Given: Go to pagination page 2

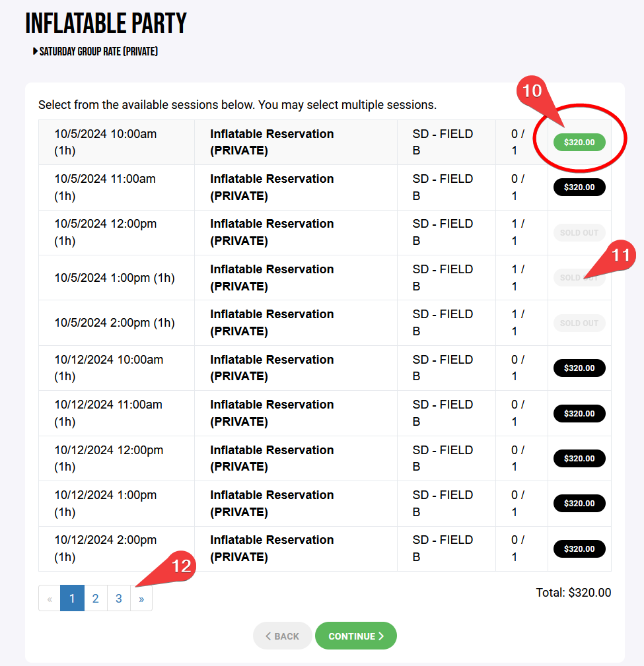Looking at the screenshot, I should pos(96,599).
